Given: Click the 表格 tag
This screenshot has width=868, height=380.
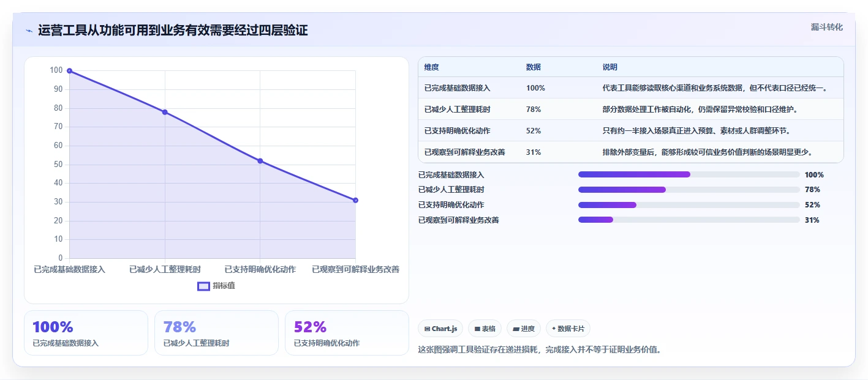Looking at the screenshot, I should pos(485,329).
